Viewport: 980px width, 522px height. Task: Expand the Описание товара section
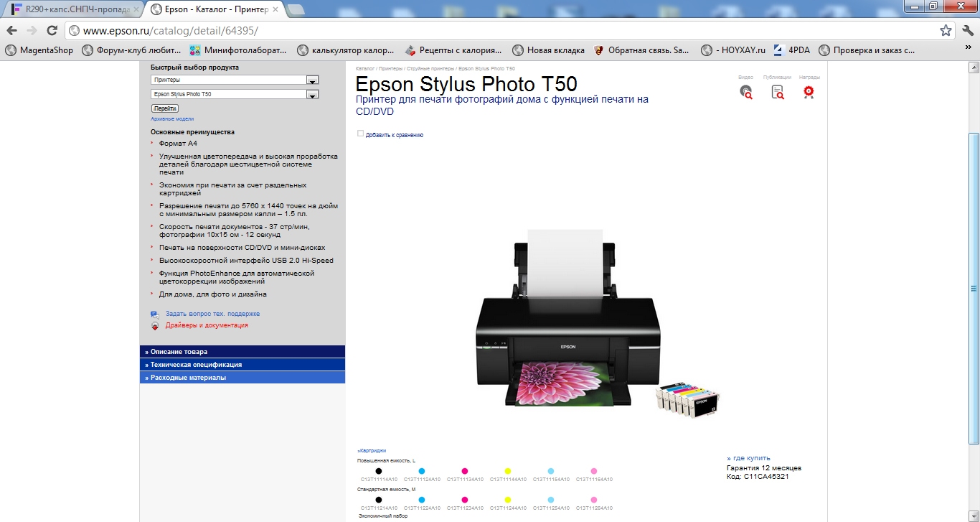[x=242, y=352]
